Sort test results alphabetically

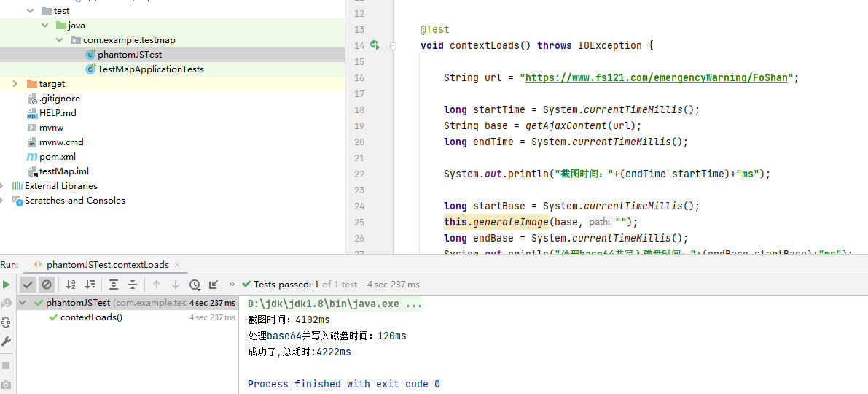(71, 285)
